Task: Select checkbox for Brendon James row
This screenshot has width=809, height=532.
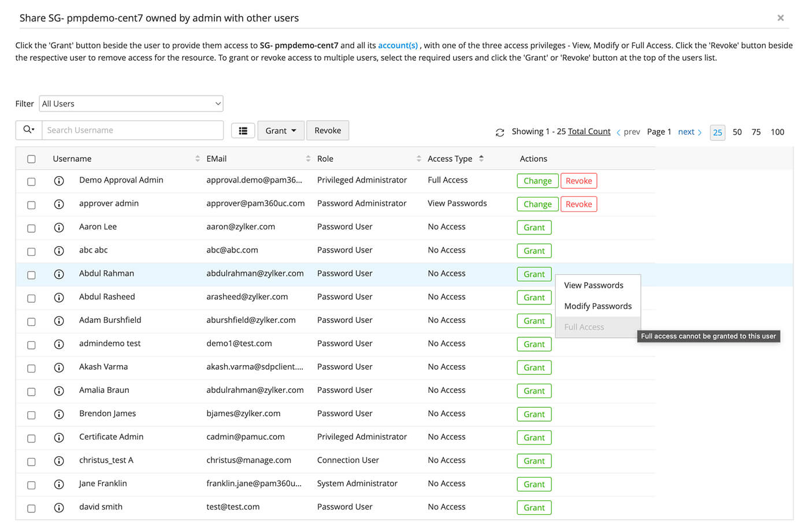Action: click(31, 415)
